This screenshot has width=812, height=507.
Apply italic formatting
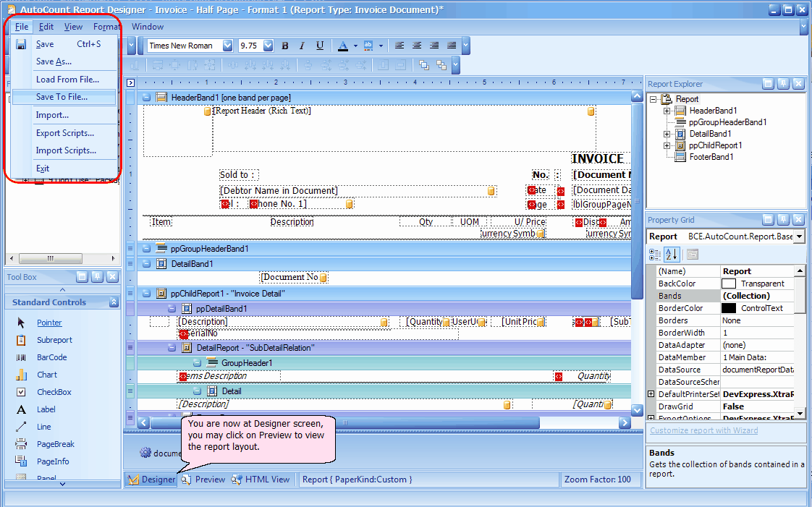tap(302, 46)
